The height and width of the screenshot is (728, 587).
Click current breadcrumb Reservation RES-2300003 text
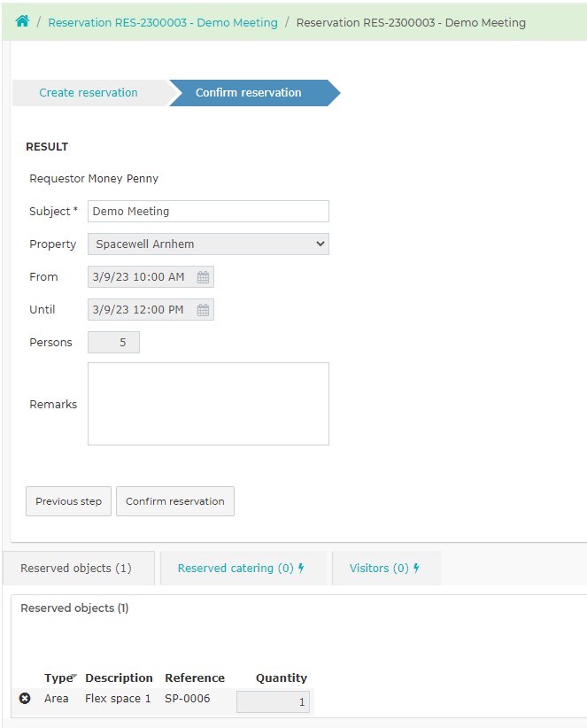pos(411,23)
